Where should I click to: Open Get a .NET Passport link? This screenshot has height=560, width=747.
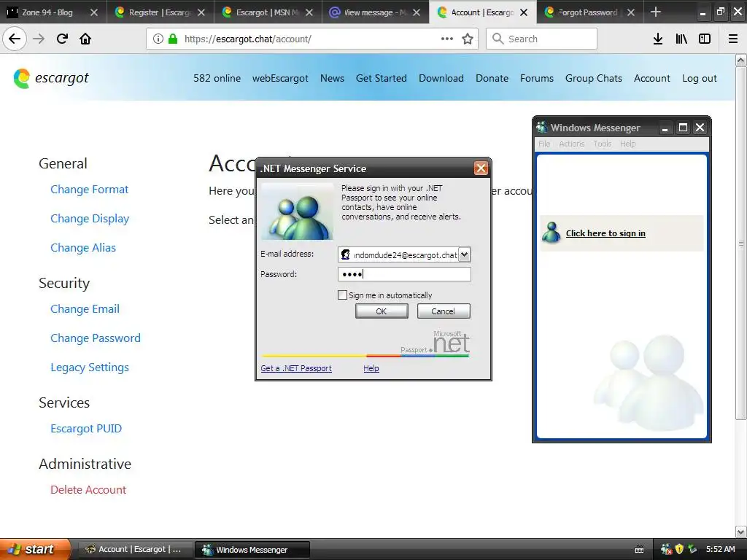[296, 368]
